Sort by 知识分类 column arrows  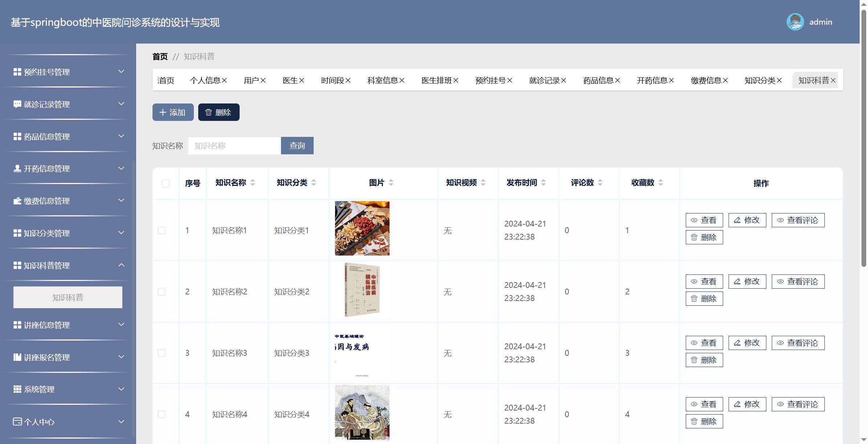(x=314, y=183)
